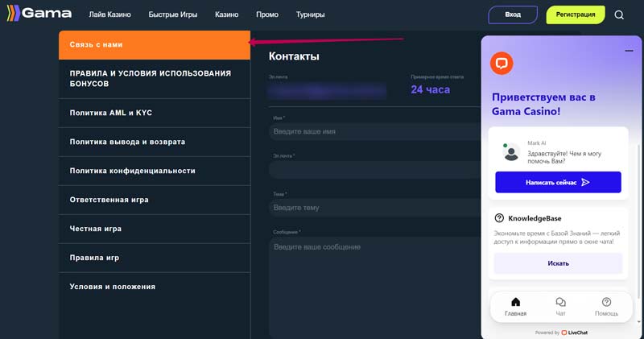Click the 24 часа response time text

(x=430, y=89)
